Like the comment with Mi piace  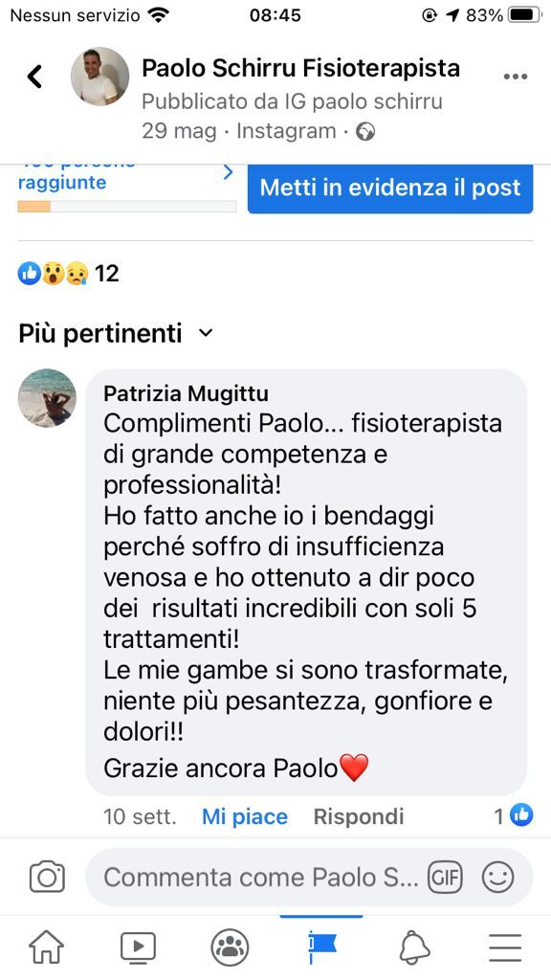pyautogui.click(x=245, y=816)
